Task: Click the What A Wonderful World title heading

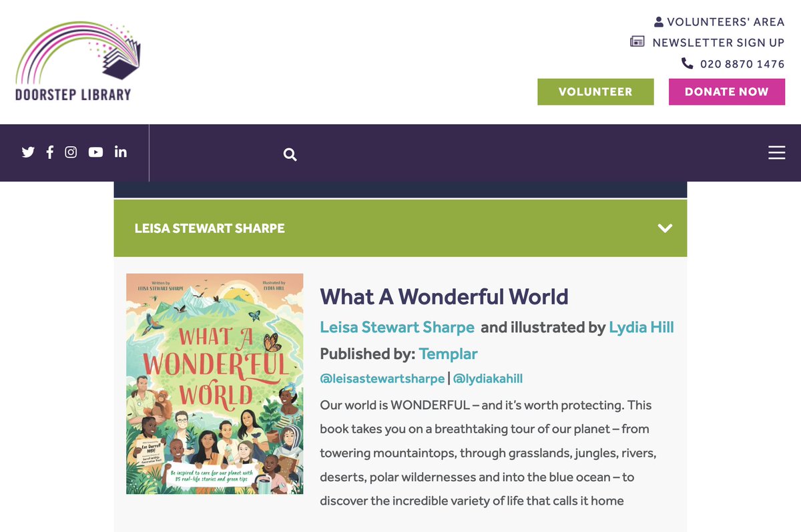Action: [x=444, y=296]
